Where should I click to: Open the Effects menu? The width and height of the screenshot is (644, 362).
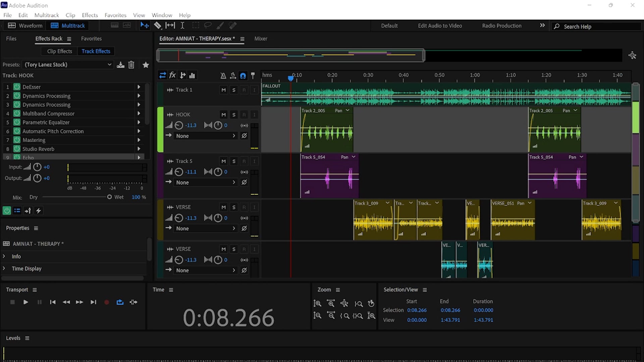pos(90,15)
